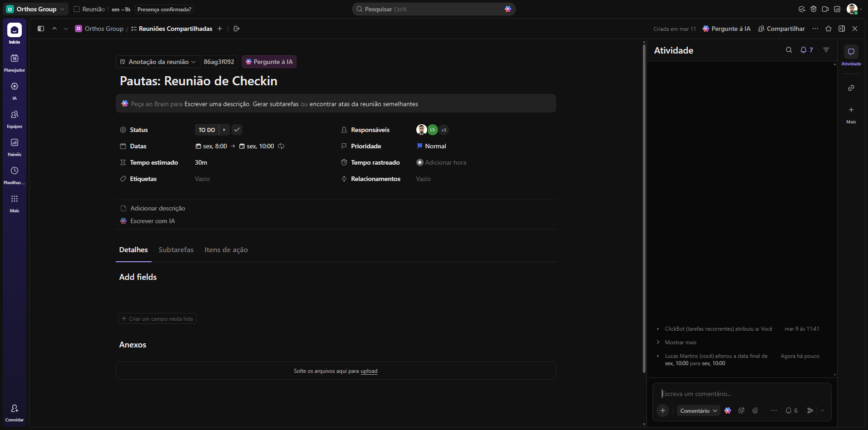Open the Equipes sidebar icon
This screenshot has height=430, width=868.
pyautogui.click(x=15, y=115)
